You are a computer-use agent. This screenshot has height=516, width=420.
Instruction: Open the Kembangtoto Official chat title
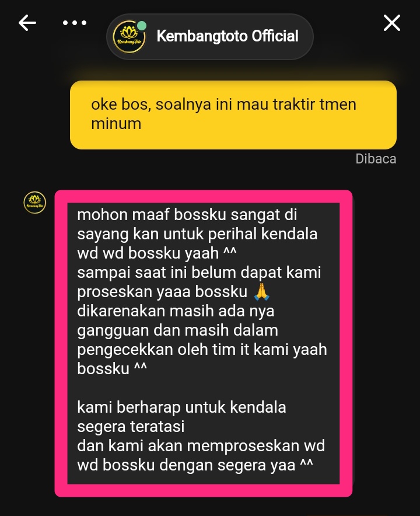click(x=228, y=36)
